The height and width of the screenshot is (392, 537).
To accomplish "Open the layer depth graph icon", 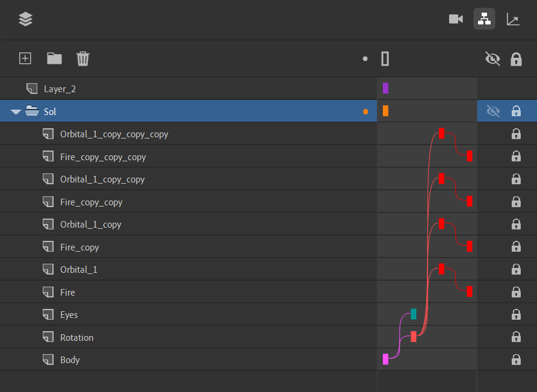I will pyautogui.click(x=513, y=19).
